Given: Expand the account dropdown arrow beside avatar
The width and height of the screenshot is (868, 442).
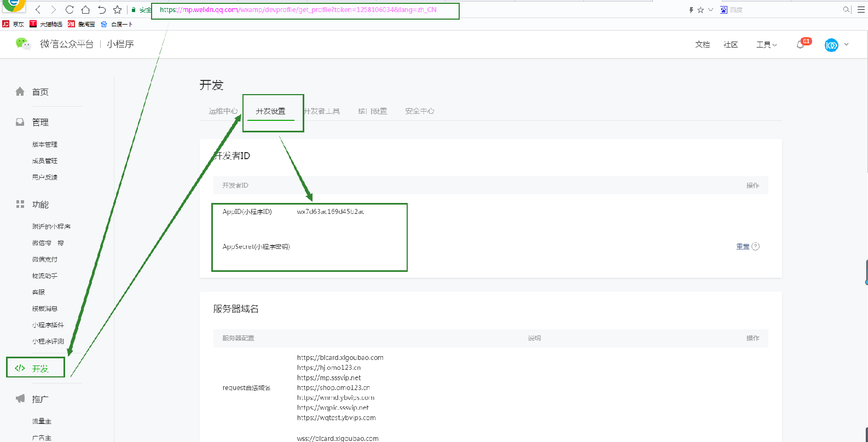Looking at the screenshot, I should point(846,45).
